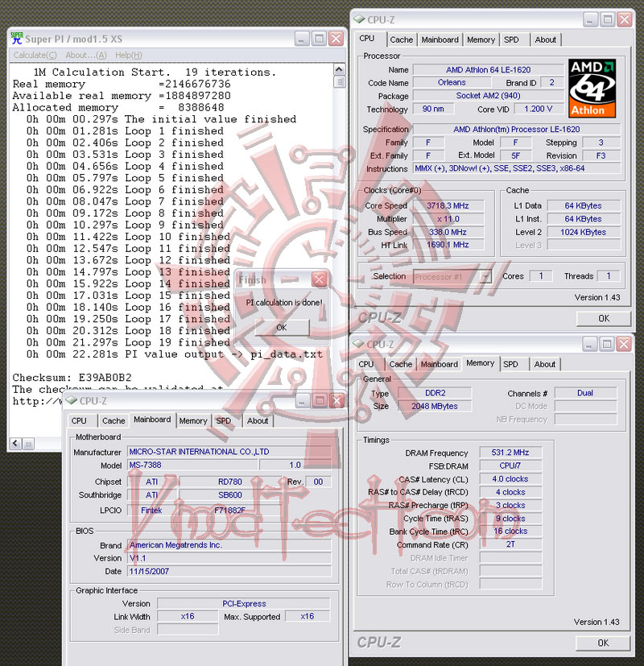
Task: Close the CPU-Z Mainboard window
Action: click(x=337, y=400)
